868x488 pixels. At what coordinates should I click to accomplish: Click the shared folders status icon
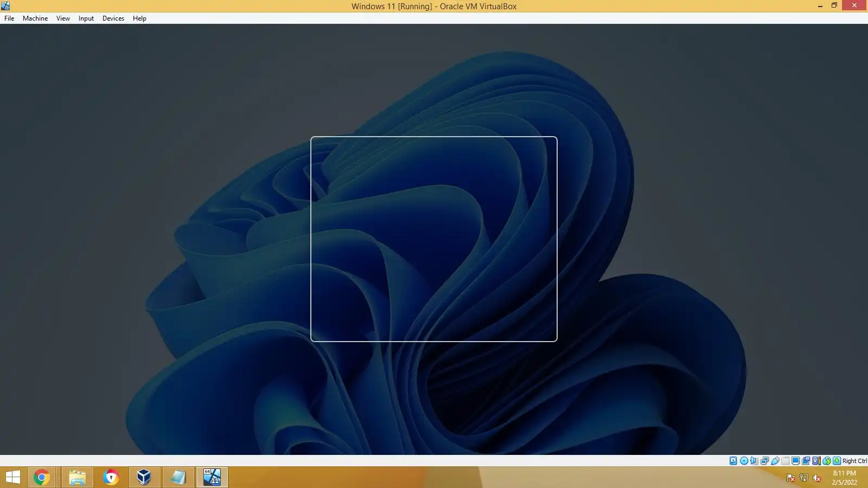point(785,461)
